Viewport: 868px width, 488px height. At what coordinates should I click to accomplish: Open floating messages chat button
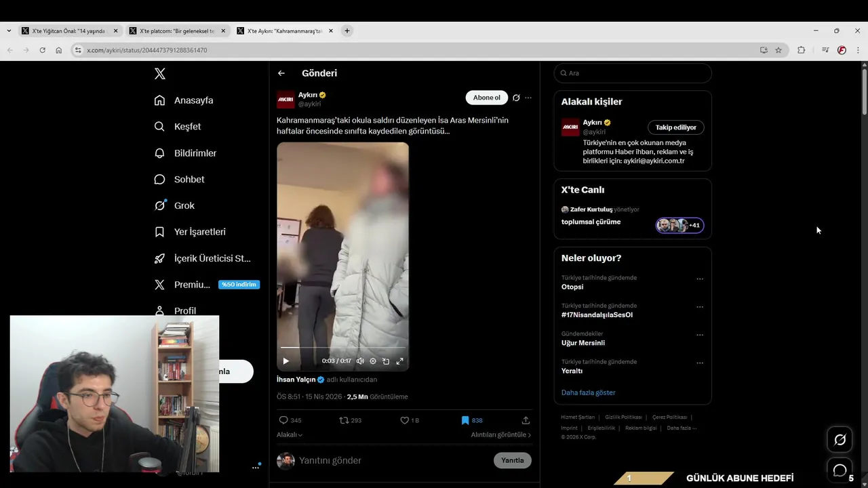(840, 470)
